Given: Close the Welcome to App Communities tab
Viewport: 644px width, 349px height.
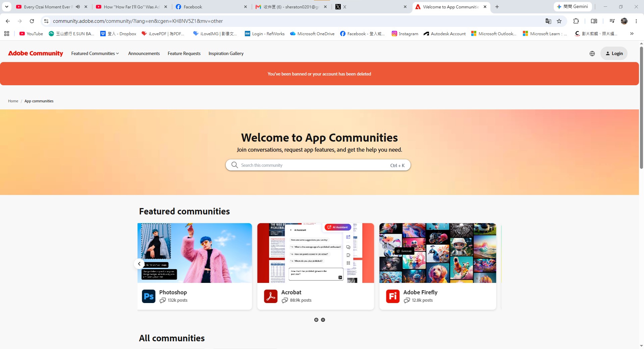Looking at the screenshot, I should coord(485,7).
